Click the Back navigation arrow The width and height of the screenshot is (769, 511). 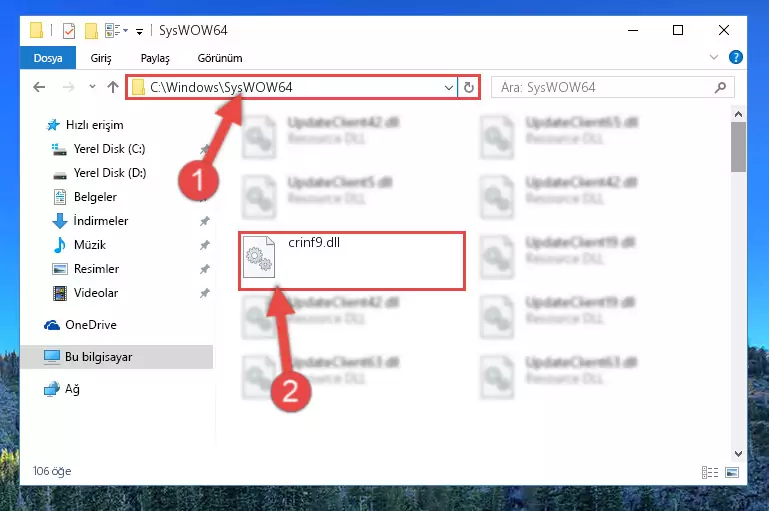(x=39, y=87)
